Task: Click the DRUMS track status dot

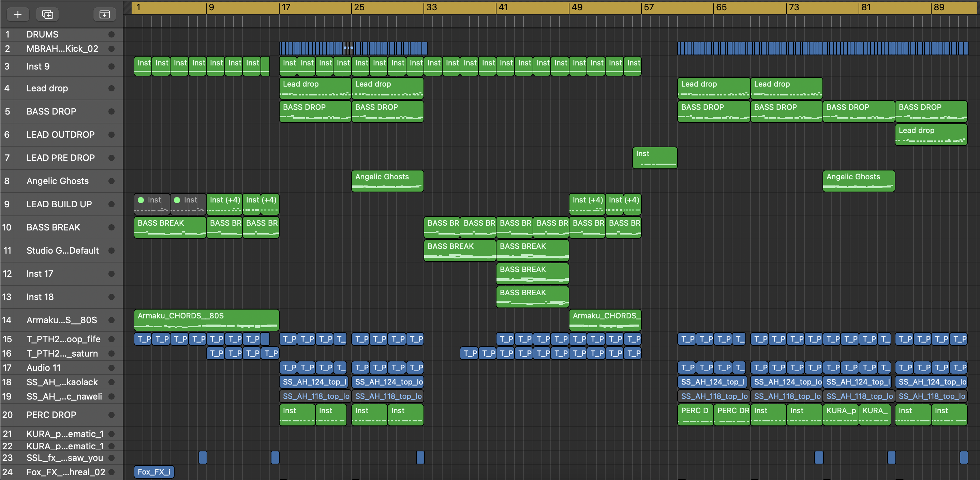Action: click(x=112, y=35)
